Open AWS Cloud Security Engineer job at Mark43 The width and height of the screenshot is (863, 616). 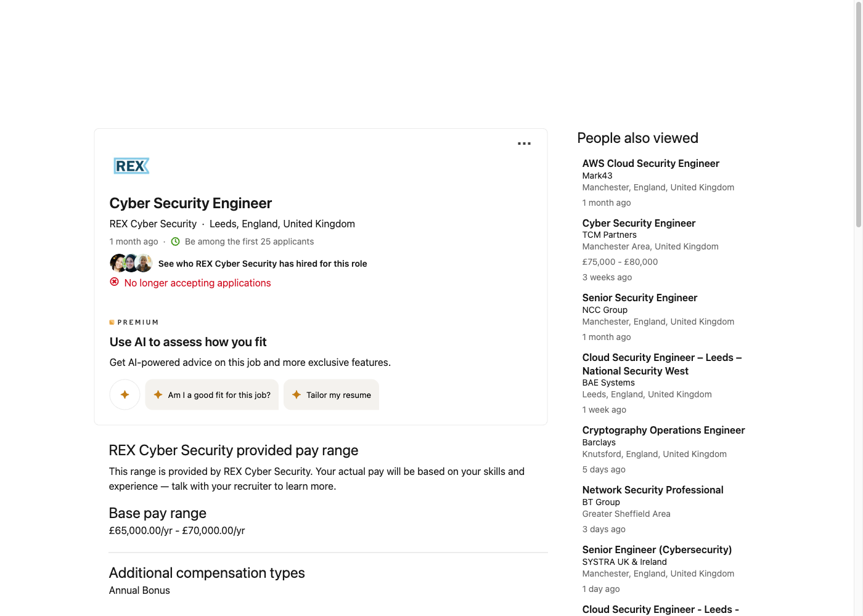[650, 163]
